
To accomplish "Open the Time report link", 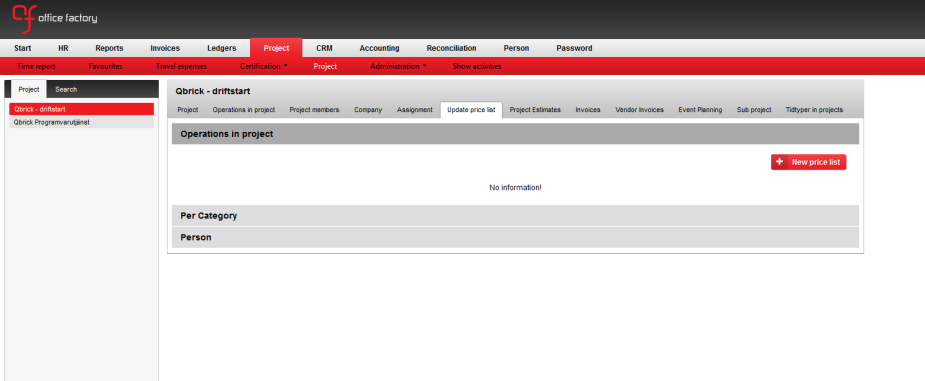I will [36, 66].
